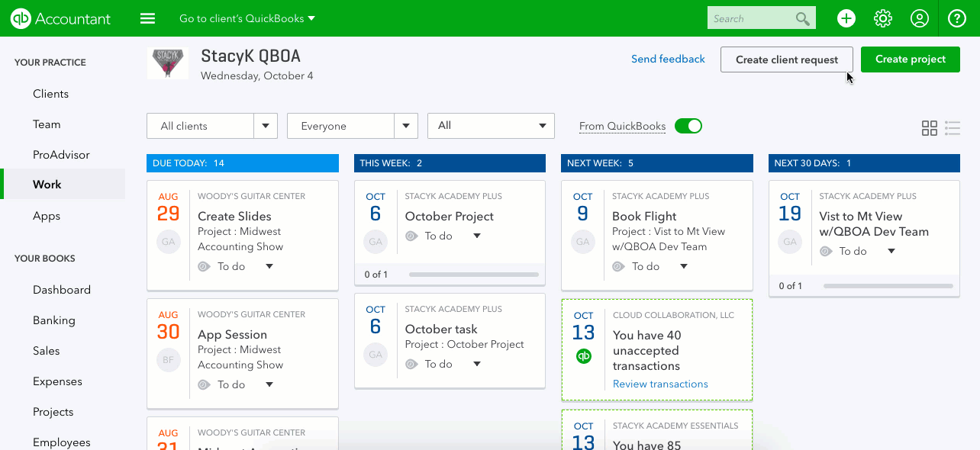
Task: Click the Create project button
Action: [x=910, y=59]
